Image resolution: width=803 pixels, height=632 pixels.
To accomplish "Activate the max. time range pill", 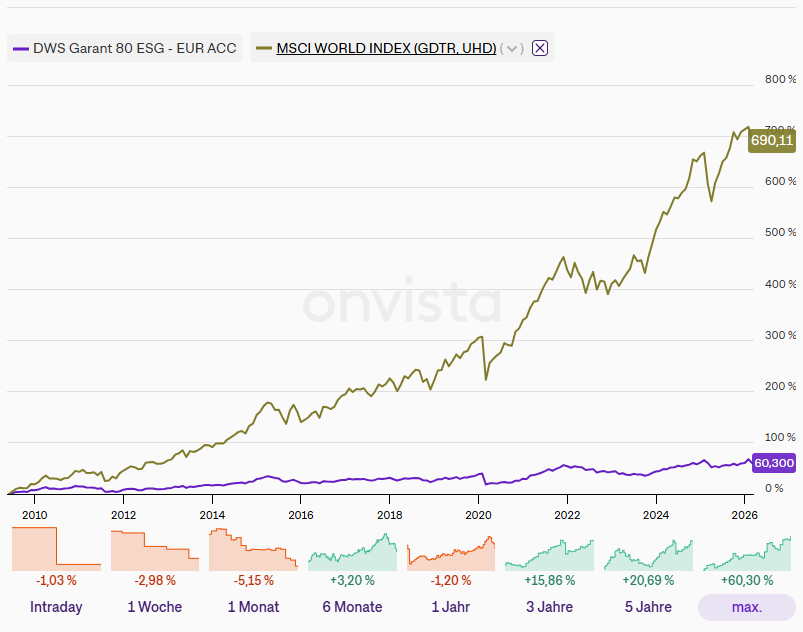I will pos(746,607).
